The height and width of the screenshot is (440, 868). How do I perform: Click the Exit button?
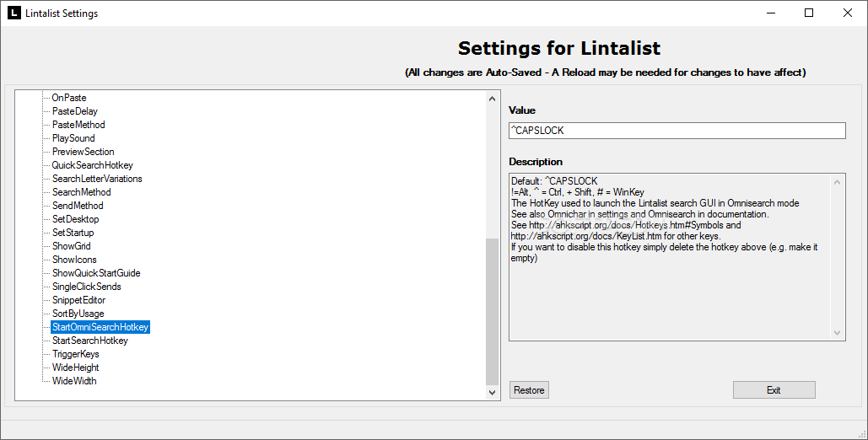coord(774,390)
